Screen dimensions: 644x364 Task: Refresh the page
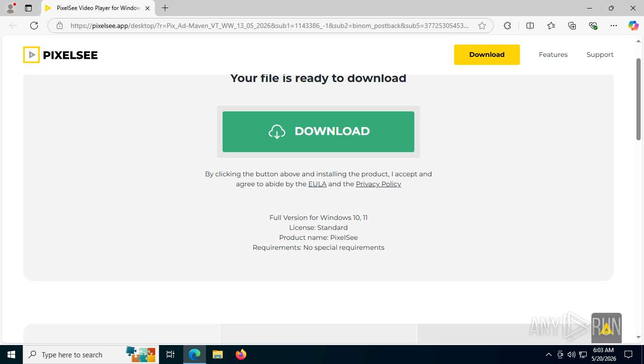[34, 26]
